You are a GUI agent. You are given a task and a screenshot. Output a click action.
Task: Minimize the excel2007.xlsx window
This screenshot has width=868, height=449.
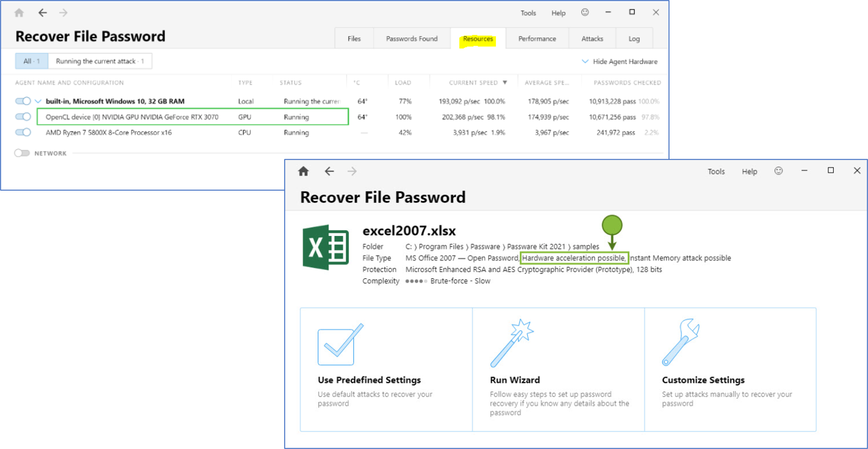pos(804,171)
